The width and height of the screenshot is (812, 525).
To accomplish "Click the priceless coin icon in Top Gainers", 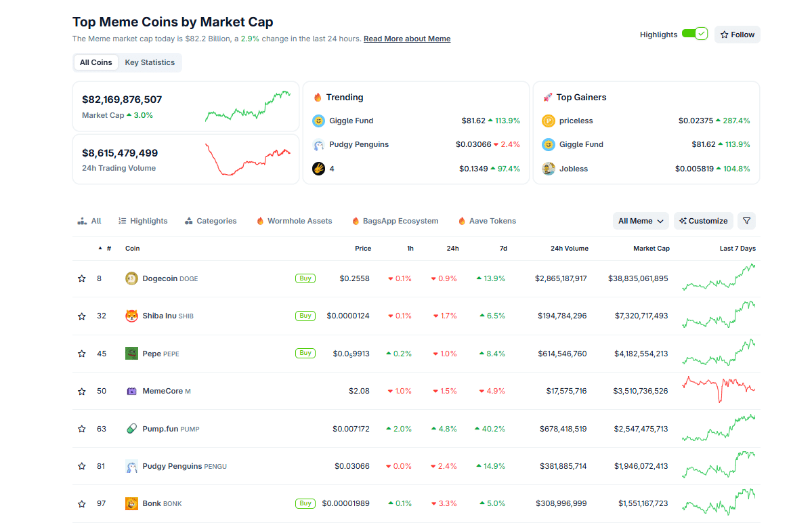I will pos(548,121).
